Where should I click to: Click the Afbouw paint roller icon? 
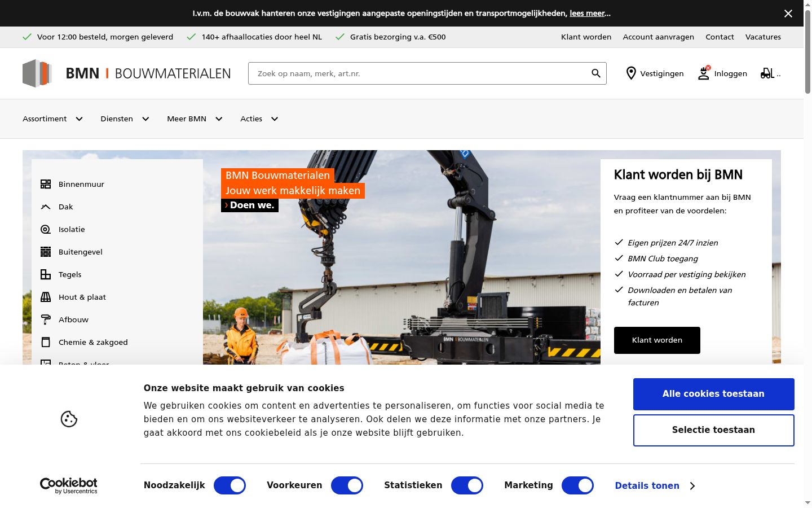tap(46, 319)
